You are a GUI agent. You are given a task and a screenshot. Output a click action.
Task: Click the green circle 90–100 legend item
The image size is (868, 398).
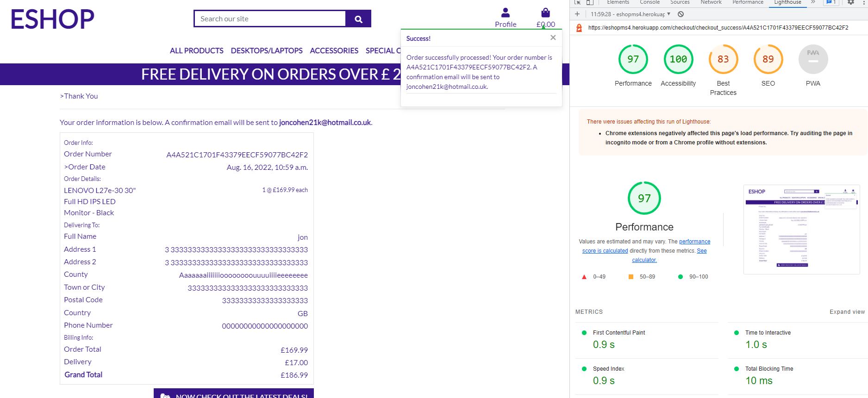[693, 277]
